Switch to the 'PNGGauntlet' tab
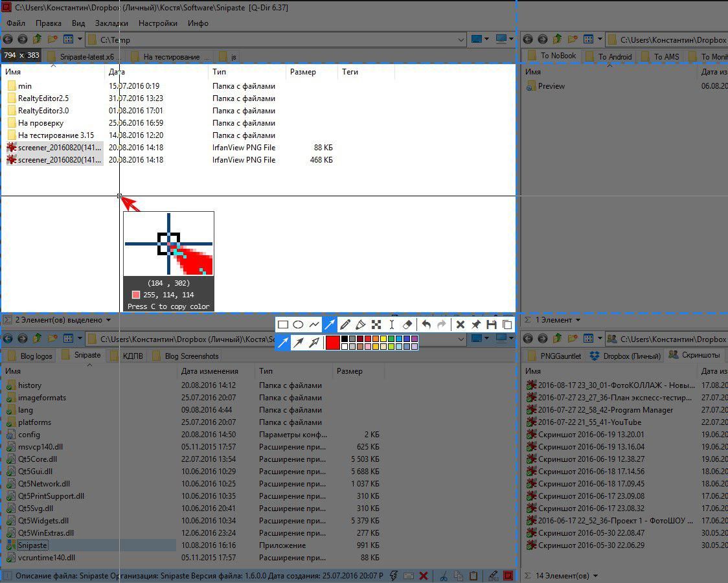The width and height of the screenshot is (728, 583). click(555, 356)
